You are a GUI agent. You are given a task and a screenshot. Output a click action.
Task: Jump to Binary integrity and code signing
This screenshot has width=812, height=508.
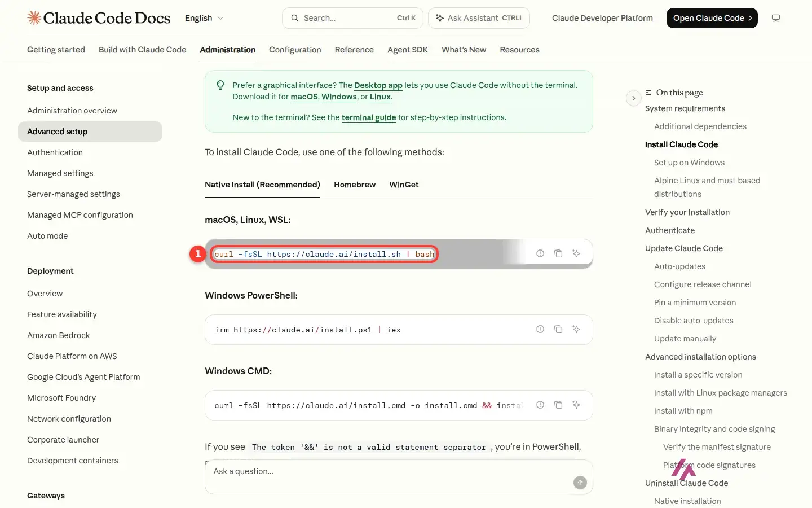click(714, 429)
